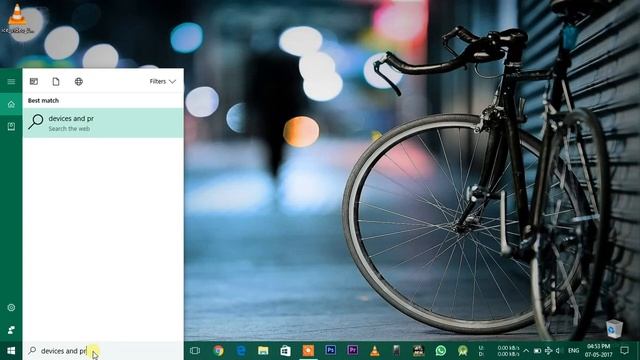Screen dimensions: 640x360
Task: Click the network speed meter in the taskbar
Action: point(499,351)
